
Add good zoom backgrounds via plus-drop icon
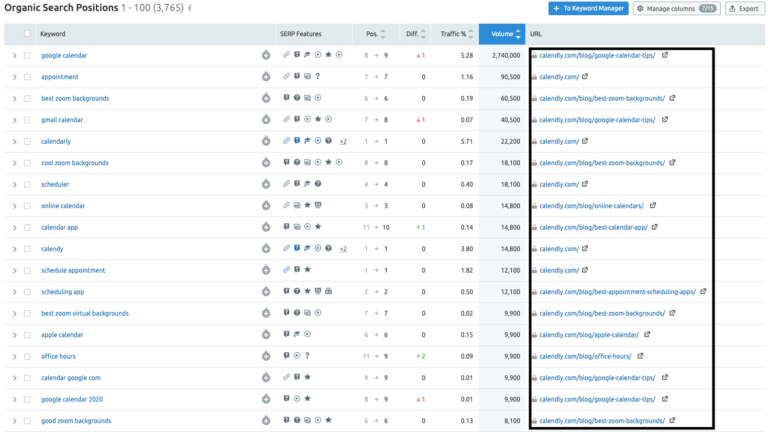point(266,420)
